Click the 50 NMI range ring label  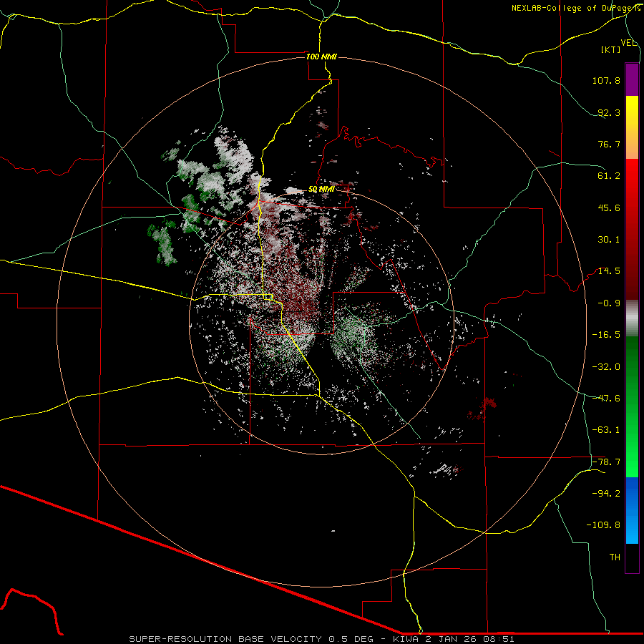[x=321, y=190]
